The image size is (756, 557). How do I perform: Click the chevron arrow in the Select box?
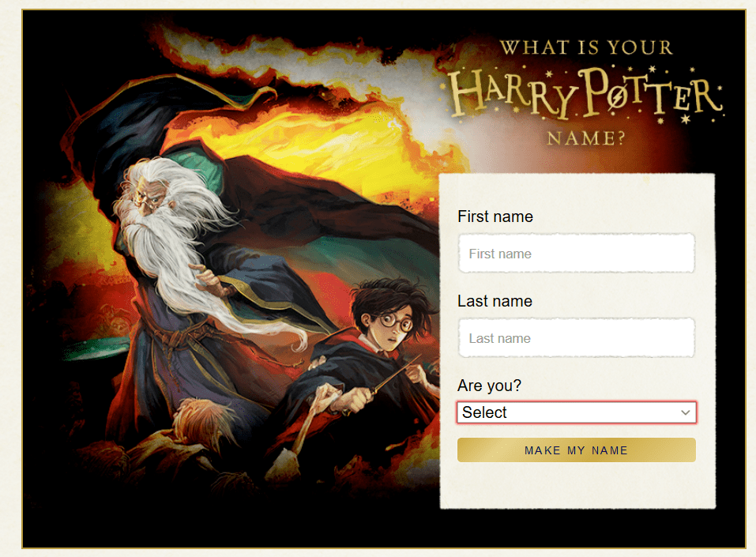685,412
